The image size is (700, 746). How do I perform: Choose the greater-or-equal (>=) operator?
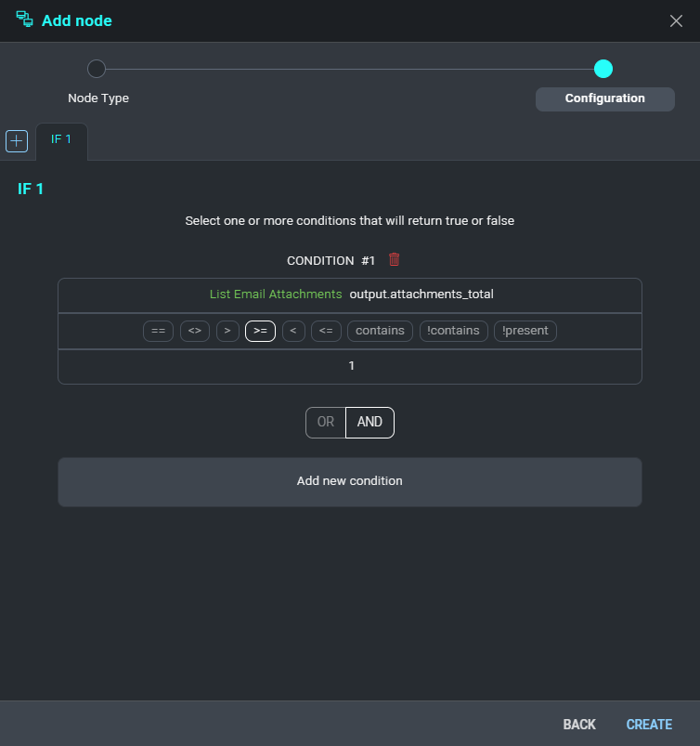click(x=260, y=331)
